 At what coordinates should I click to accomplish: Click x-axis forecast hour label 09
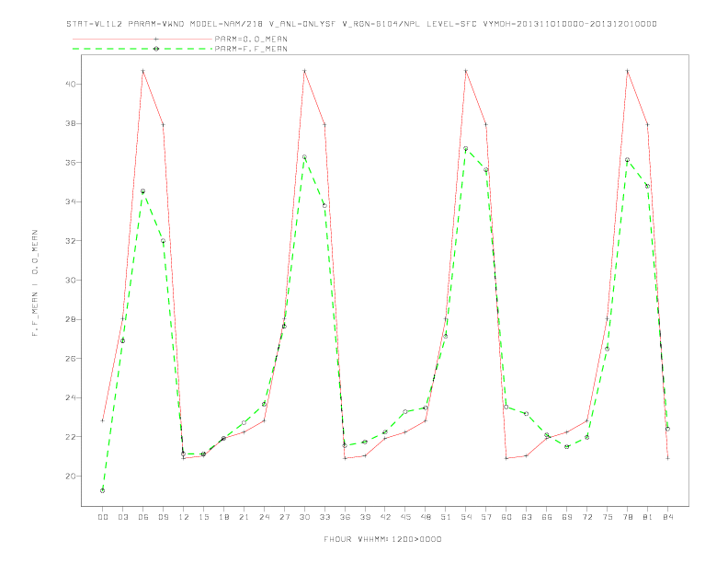tap(163, 517)
